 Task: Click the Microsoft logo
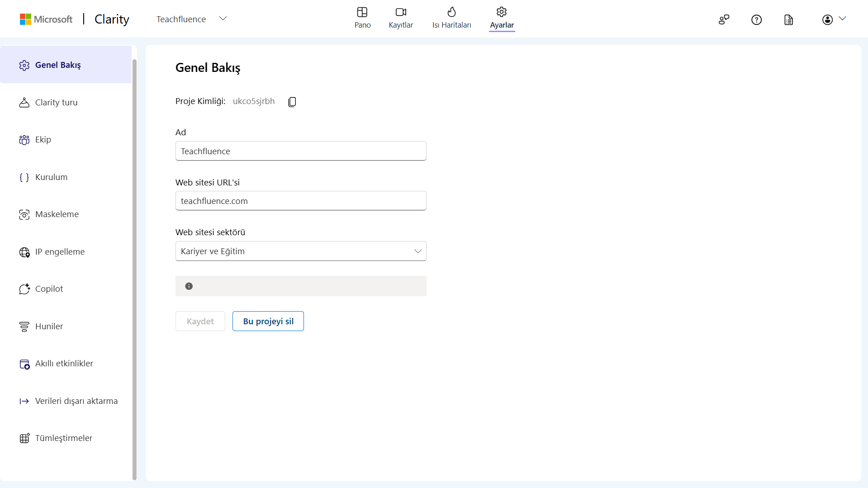(46, 19)
